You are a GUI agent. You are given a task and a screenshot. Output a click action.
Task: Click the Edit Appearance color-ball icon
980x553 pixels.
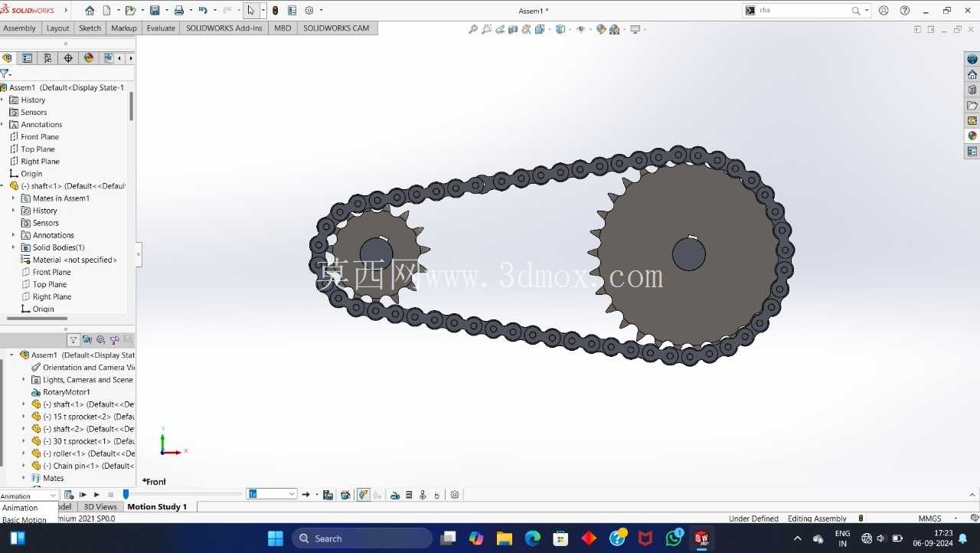tap(601, 30)
